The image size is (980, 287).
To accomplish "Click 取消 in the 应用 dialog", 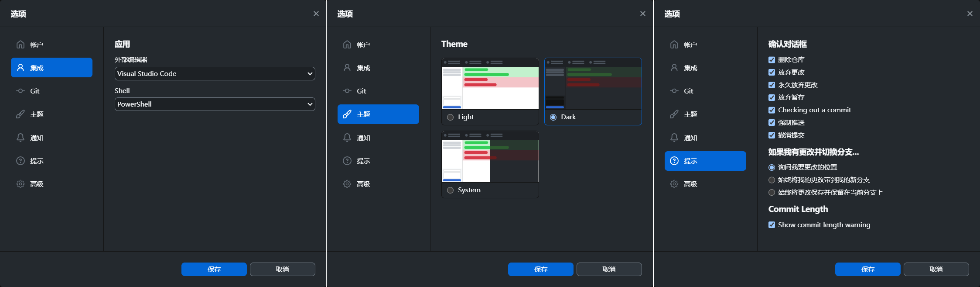I will click(x=282, y=269).
